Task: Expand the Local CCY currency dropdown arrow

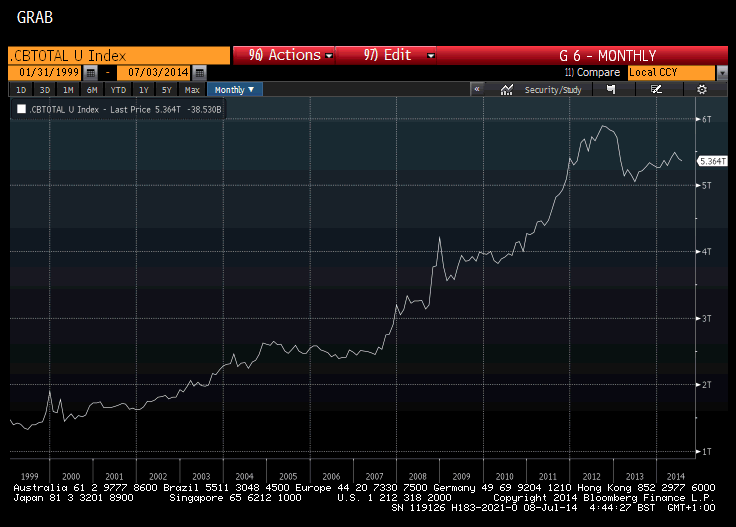Action: pos(722,73)
